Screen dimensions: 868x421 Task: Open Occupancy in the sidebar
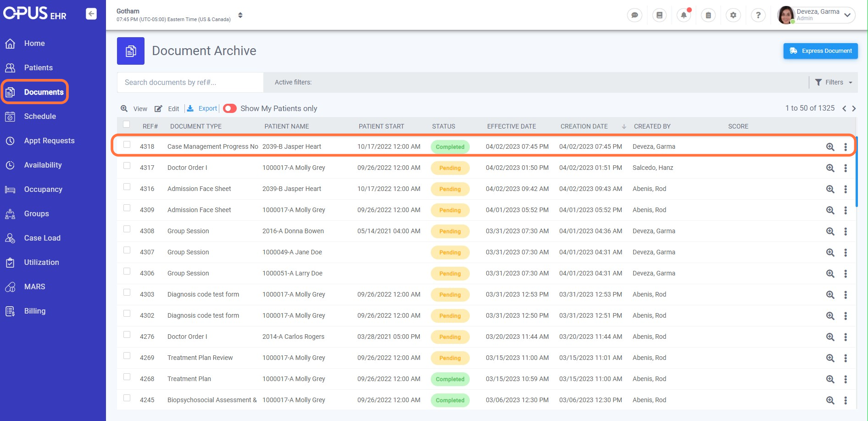[x=43, y=189]
